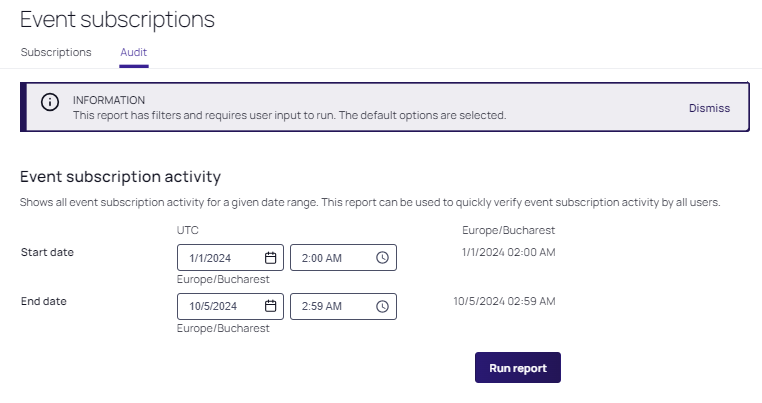Click the converted 1/1/2024 02:00 AM text
762x403 pixels.
[x=509, y=252]
